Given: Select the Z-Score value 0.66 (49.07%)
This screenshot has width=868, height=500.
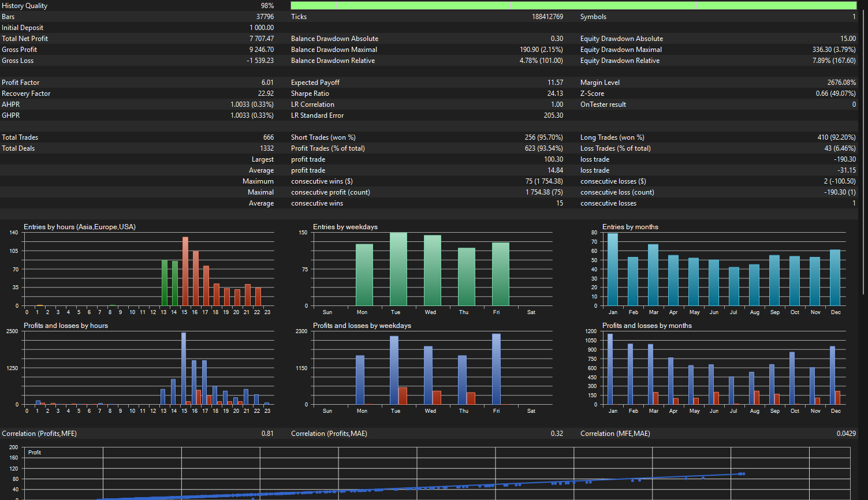Looking at the screenshot, I should tap(836, 94).
